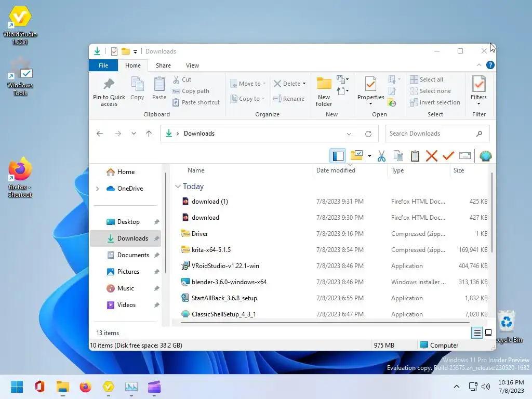Click the ribbon Copy icon
Image resolution: width=532 pixels, height=399 pixels.
137,84
